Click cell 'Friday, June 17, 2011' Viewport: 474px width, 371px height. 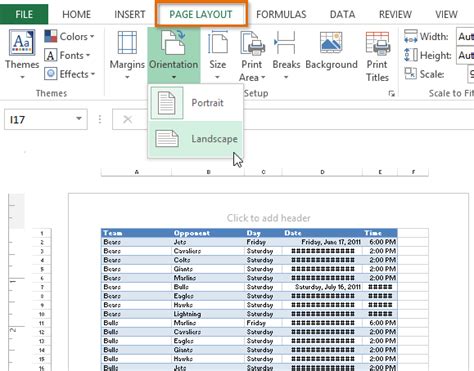coord(322,242)
